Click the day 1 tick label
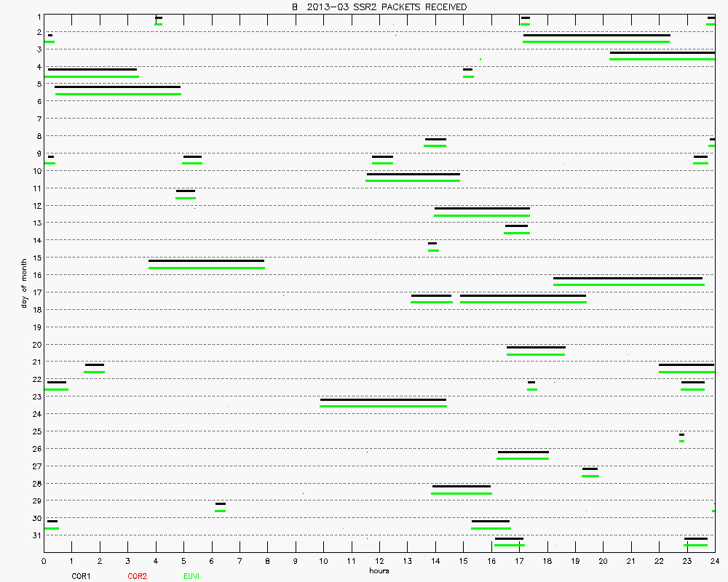The height and width of the screenshot is (582, 728). click(38, 15)
